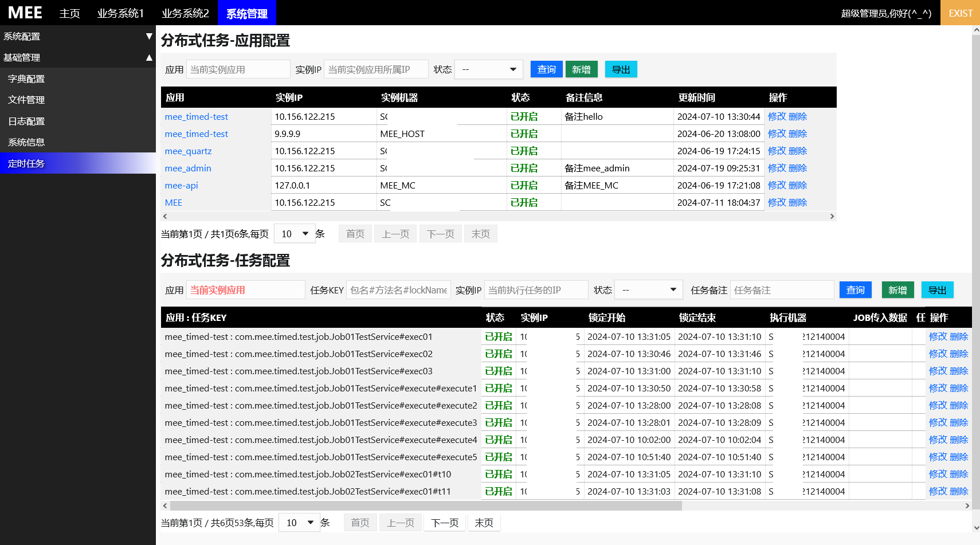Click 查询 button in 应用配置
The height and width of the screenshot is (545, 980).
547,69
